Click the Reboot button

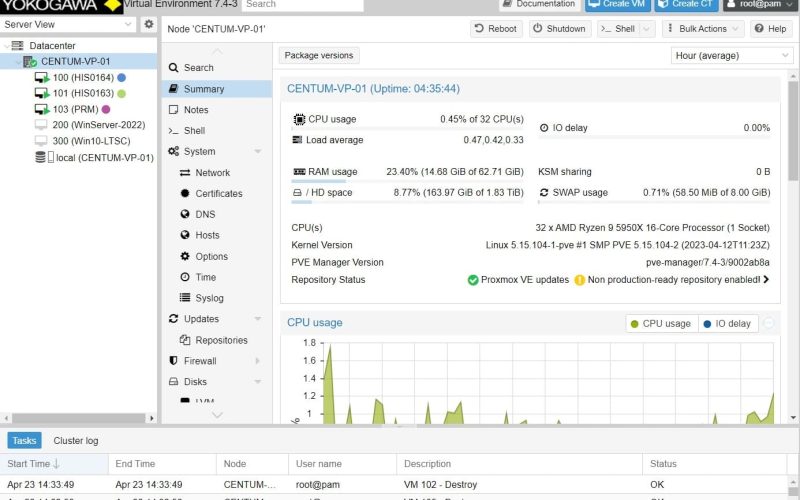[496, 29]
